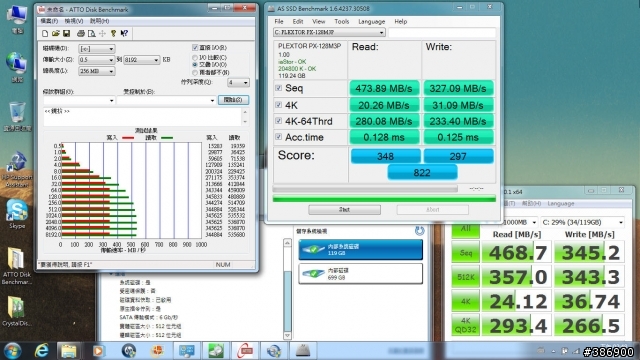Click the Print icon in ATTO toolbar

(81, 33)
